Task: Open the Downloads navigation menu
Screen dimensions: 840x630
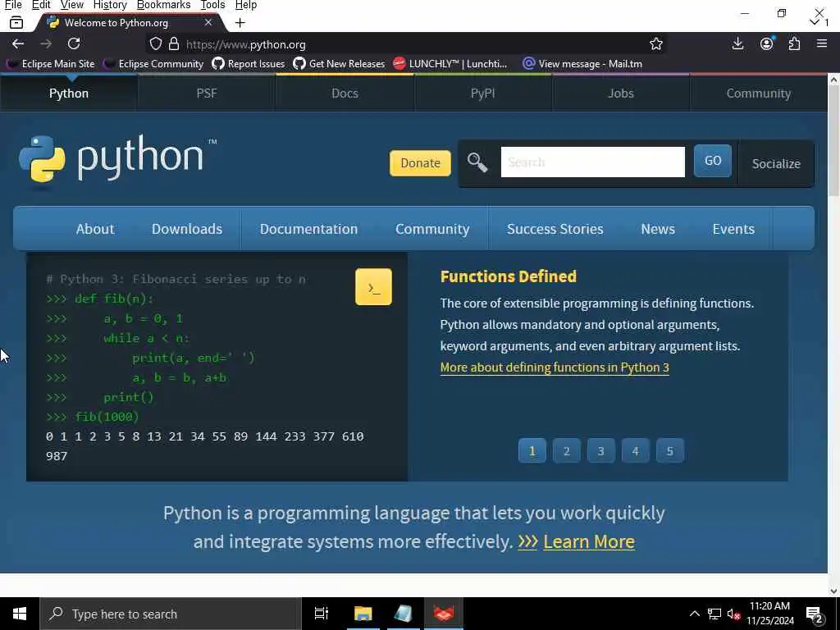Action: point(187,229)
